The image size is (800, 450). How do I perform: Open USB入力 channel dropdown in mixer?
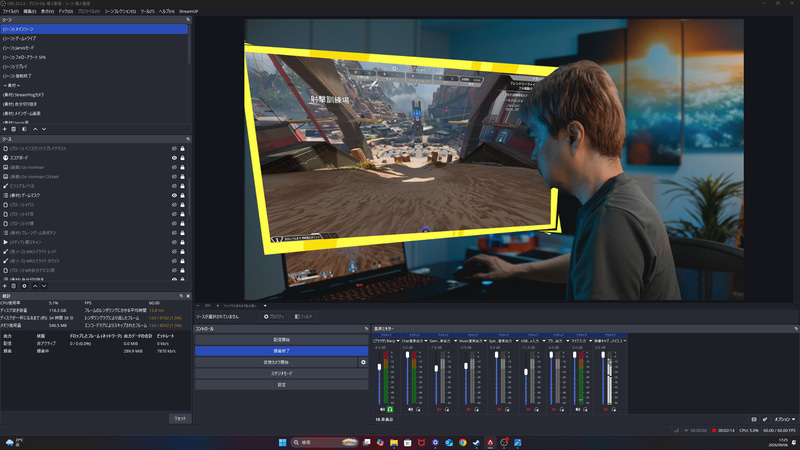[544, 341]
